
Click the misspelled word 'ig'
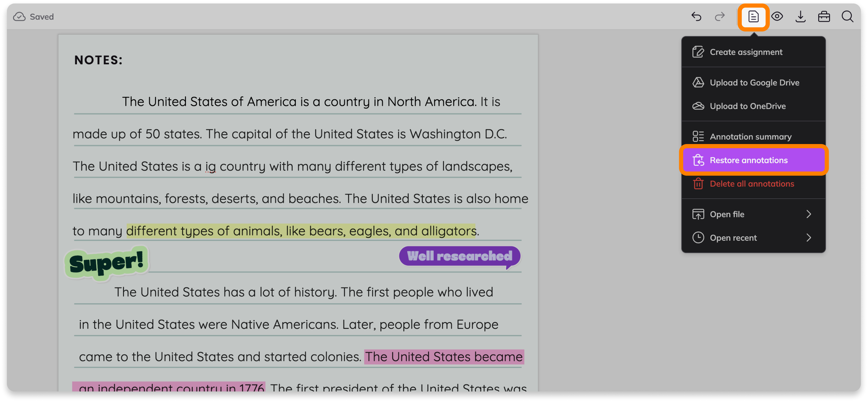[x=210, y=167]
